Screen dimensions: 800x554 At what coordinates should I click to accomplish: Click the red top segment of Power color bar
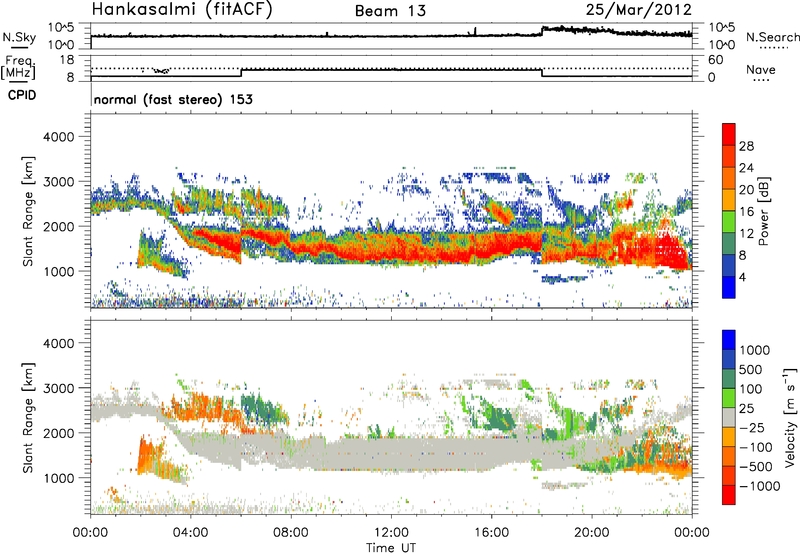click(x=729, y=134)
